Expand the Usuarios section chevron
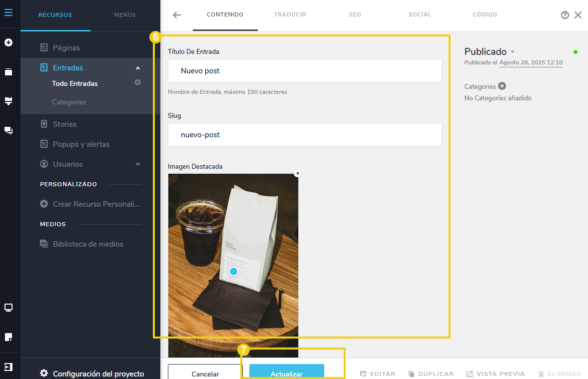This screenshot has height=379, width=588. [137, 164]
